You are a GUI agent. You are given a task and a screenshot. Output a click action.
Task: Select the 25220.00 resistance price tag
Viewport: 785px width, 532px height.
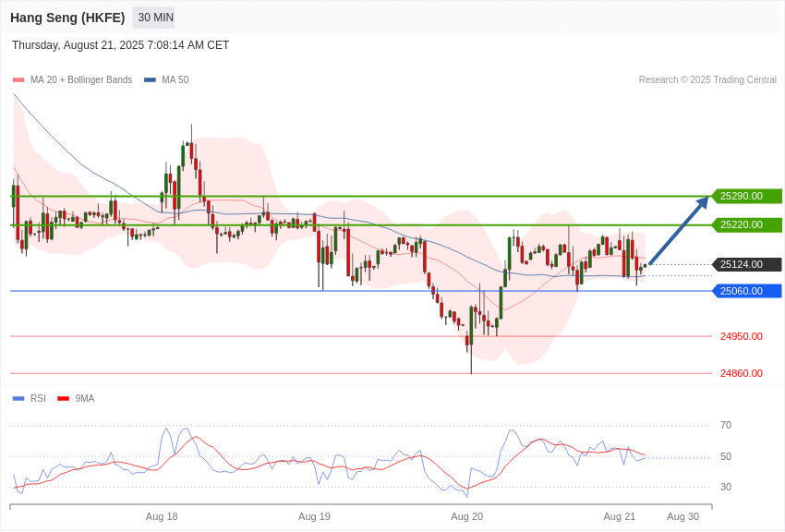pos(746,224)
